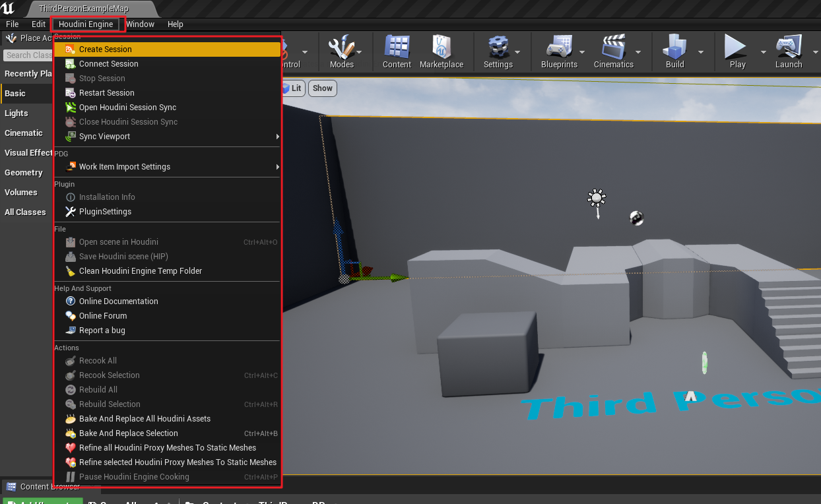The image size is (821, 504).
Task: Open Houdini Session Sync entry
Action: [168, 108]
